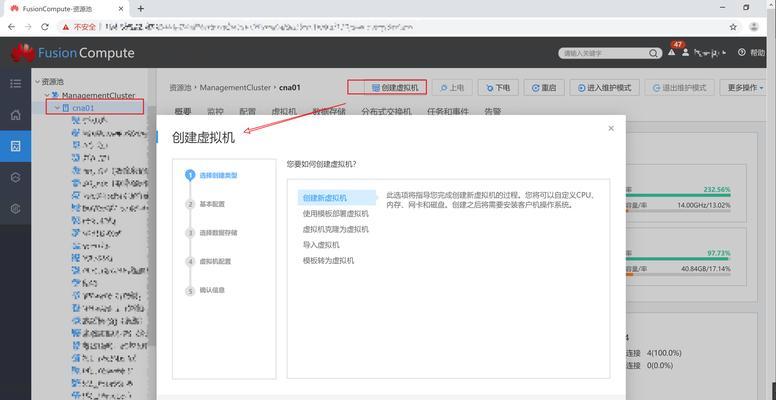Open the hexagon icon below resource pool
Image resolution: width=776 pixels, height=400 pixels.
coord(15,178)
